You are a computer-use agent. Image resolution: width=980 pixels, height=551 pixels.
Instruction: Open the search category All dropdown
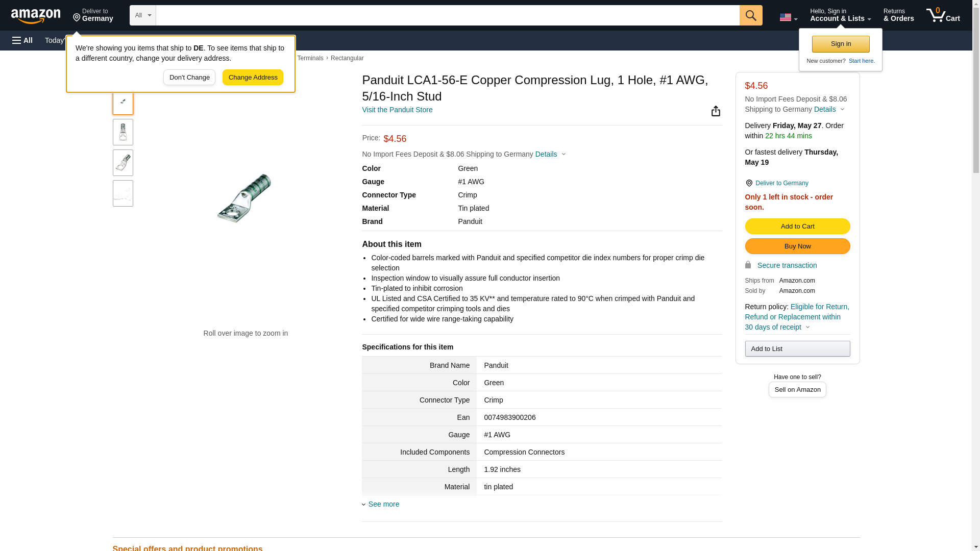click(x=142, y=15)
